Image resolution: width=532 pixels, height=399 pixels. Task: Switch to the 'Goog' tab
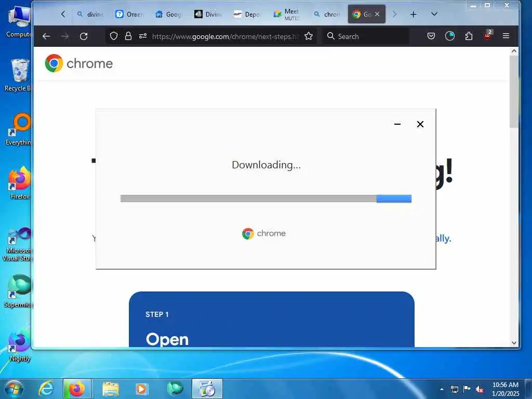click(x=169, y=14)
